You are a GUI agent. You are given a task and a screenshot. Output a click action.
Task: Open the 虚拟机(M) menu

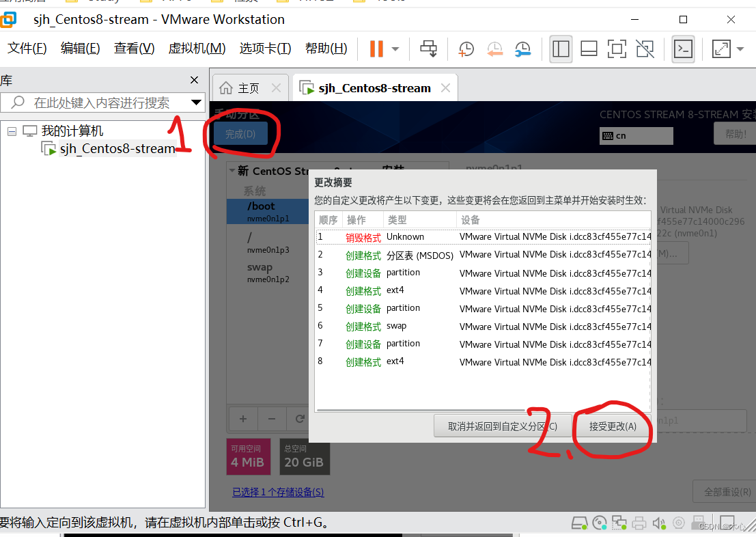[197, 49]
